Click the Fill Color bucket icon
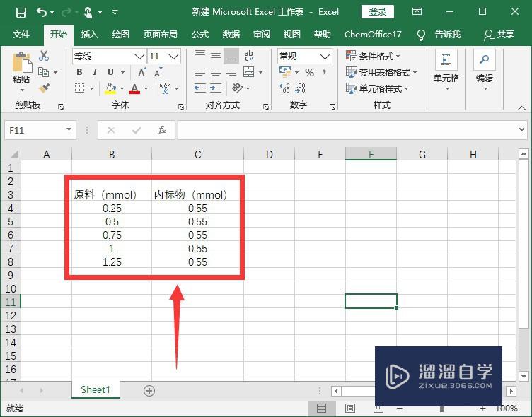 110,88
